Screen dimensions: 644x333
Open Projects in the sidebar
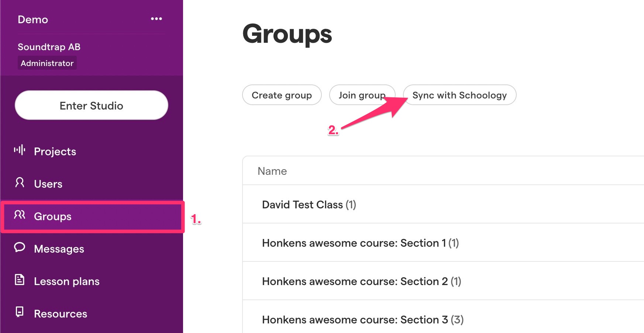point(55,152)
